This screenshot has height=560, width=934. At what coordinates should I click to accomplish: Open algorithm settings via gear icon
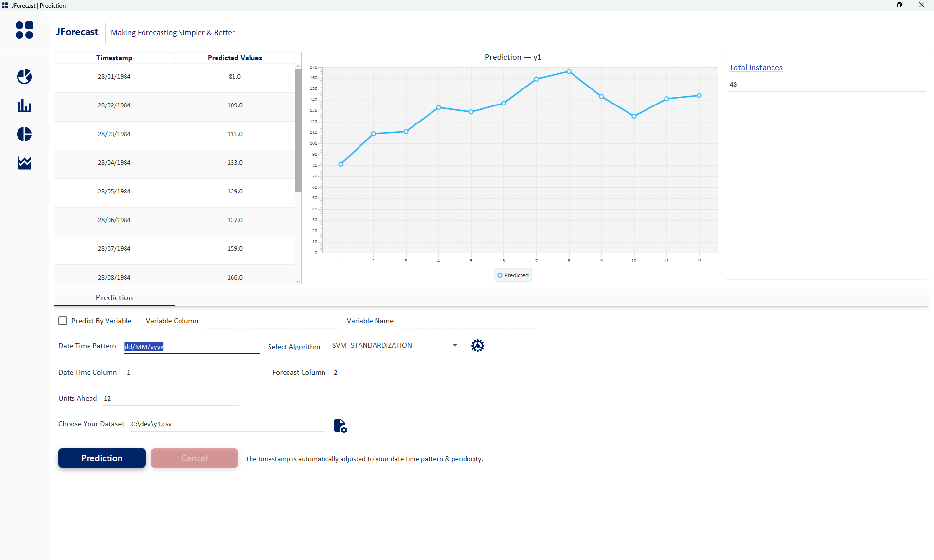point(477,346)
